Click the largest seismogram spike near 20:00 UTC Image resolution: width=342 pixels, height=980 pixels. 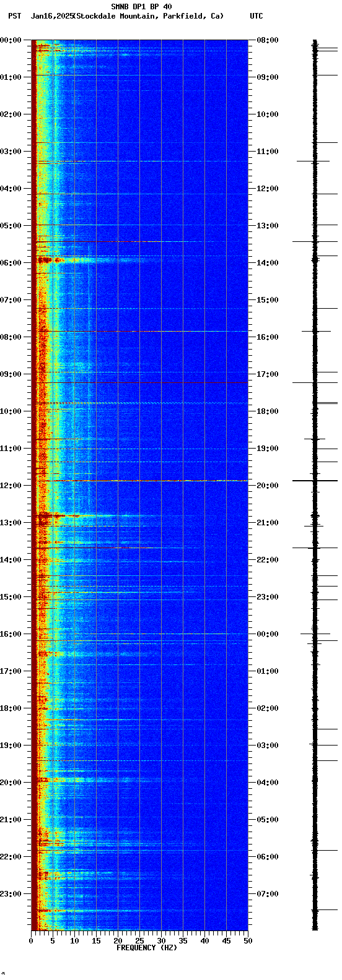click(x=315, y=481)
